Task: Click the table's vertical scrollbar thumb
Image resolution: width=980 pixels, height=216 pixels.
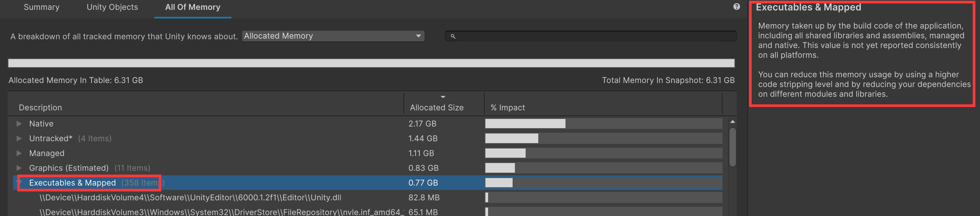Action: 733,147
